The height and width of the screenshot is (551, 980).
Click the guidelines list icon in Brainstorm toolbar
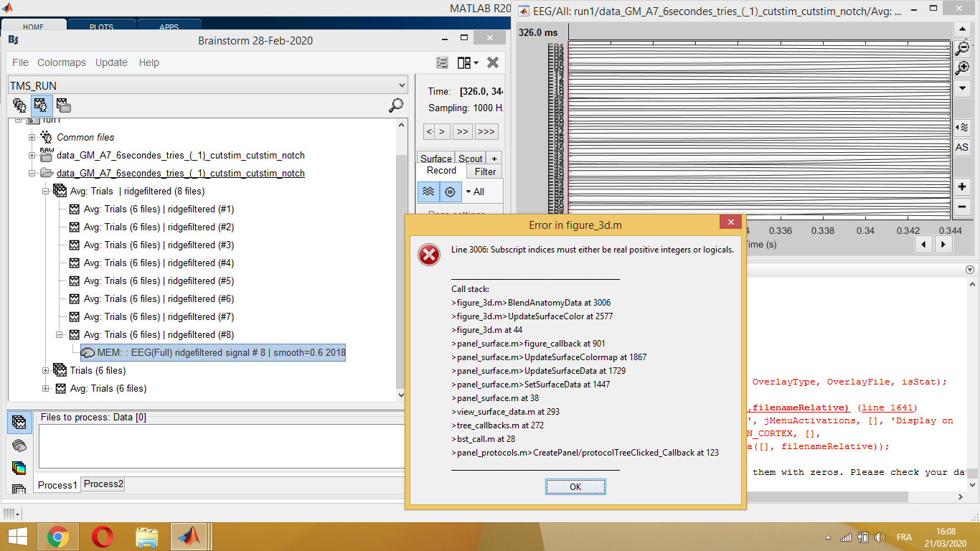[443, 62]
